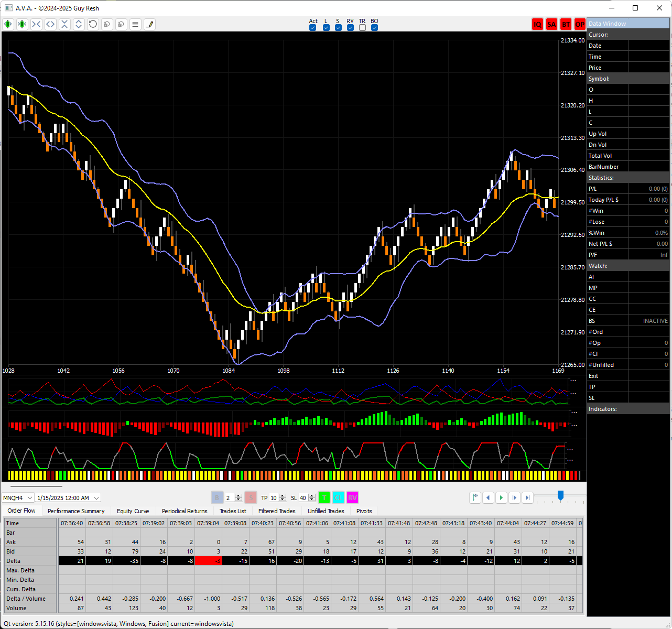
Task: Click the vertical compress arrows icon
Action: click(64, 24)
